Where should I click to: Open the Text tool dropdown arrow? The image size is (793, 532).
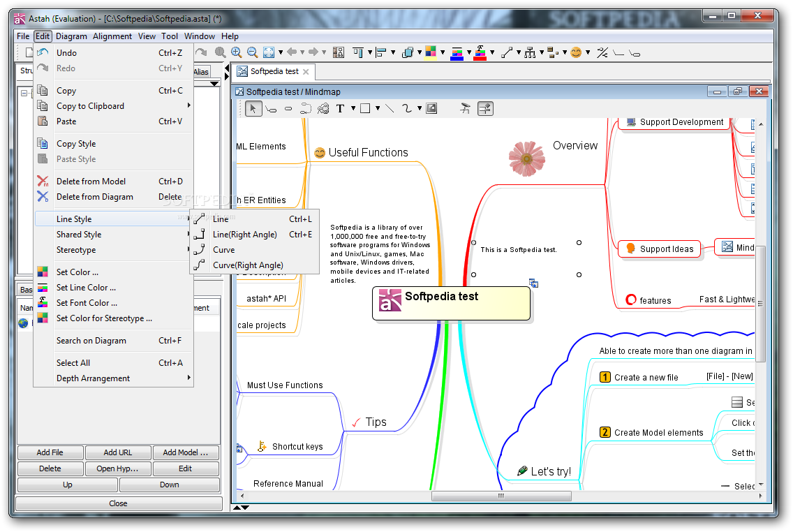(353, 108)
